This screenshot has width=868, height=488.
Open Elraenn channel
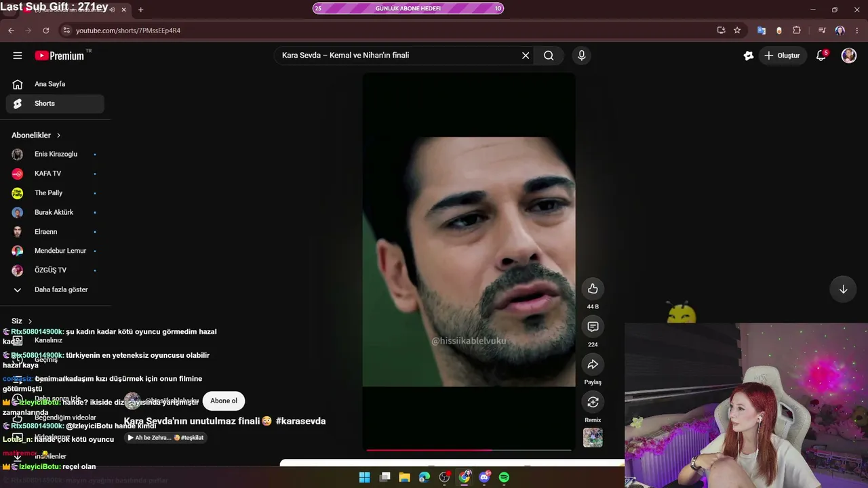[55, 232]
